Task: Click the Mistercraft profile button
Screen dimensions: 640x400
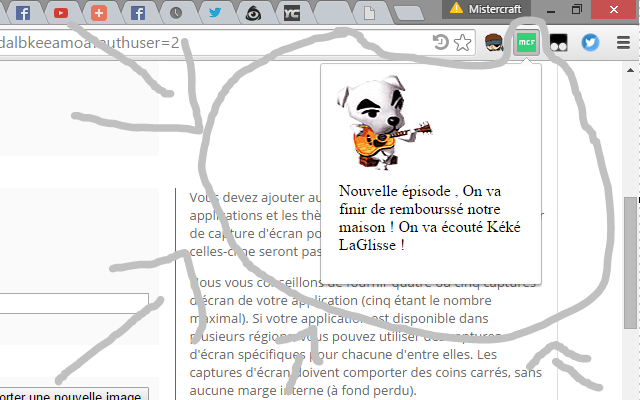Action: [486, 9]
